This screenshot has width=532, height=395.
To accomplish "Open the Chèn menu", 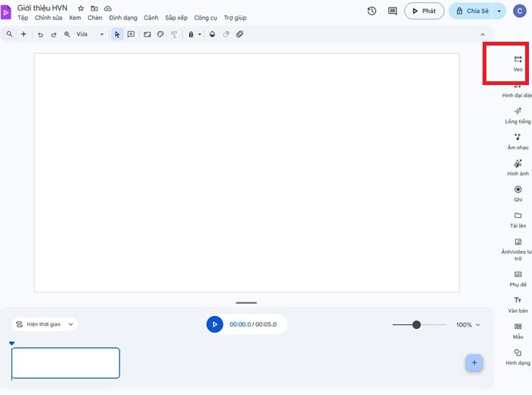I will pos(95,17).
